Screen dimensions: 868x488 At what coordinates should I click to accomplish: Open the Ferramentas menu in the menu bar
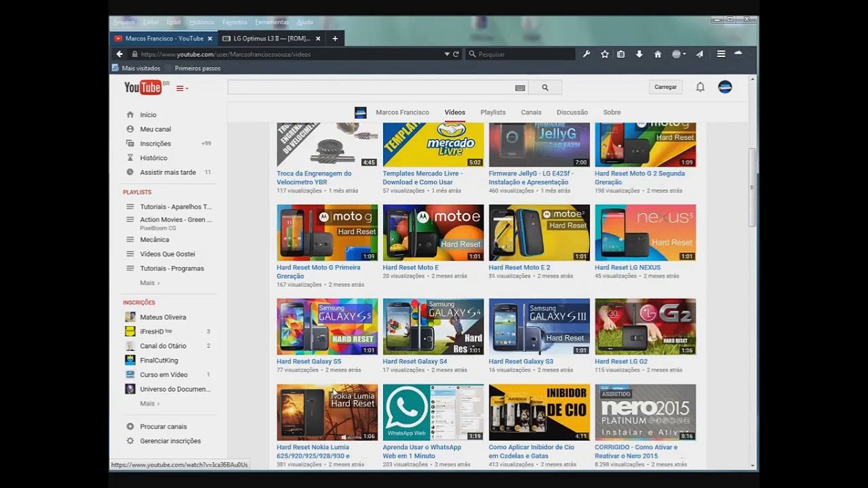pyautogui.click(x=271, y=22)
